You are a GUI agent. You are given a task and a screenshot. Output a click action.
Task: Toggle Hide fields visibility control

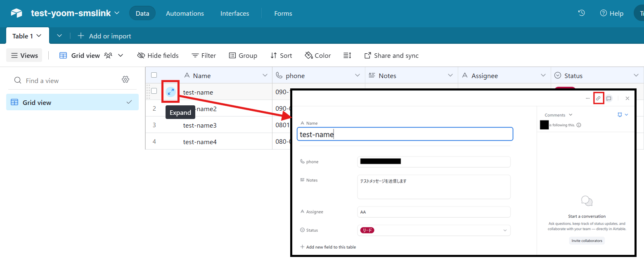click(x=158, y=55)
